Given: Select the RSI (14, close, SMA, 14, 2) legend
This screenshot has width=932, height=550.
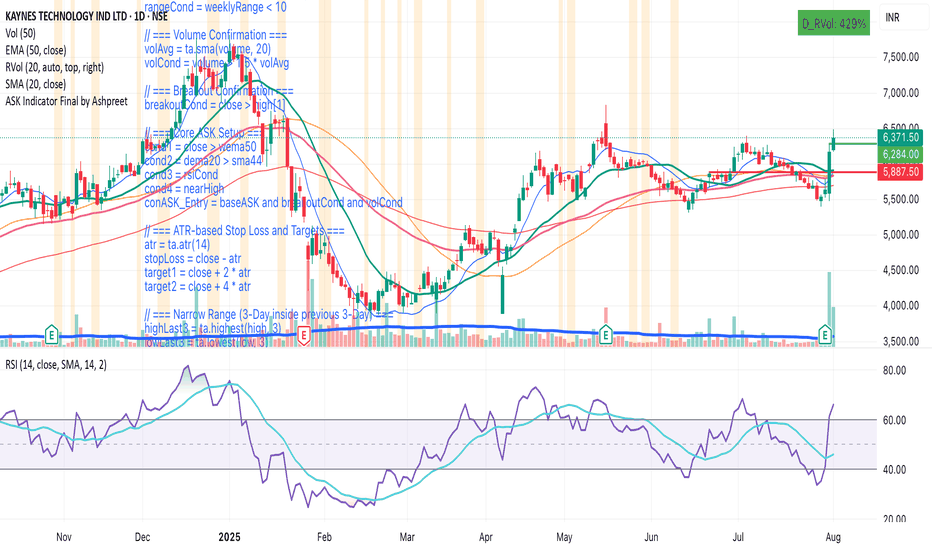Looking at the screenshot, I should [56, 364].
